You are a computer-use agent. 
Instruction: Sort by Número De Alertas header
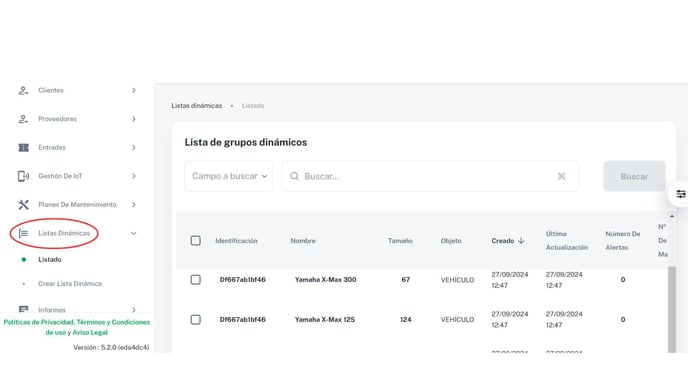click(x=623, y=240)
